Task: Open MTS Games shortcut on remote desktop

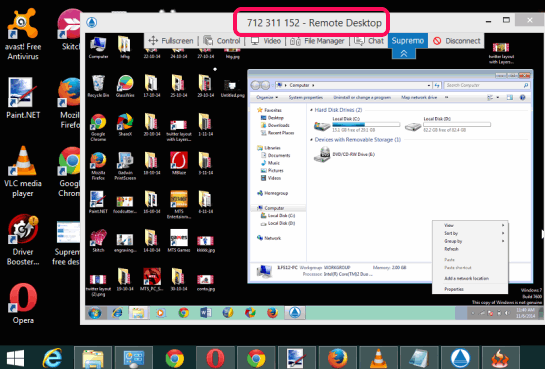Action: pos(179,240)
